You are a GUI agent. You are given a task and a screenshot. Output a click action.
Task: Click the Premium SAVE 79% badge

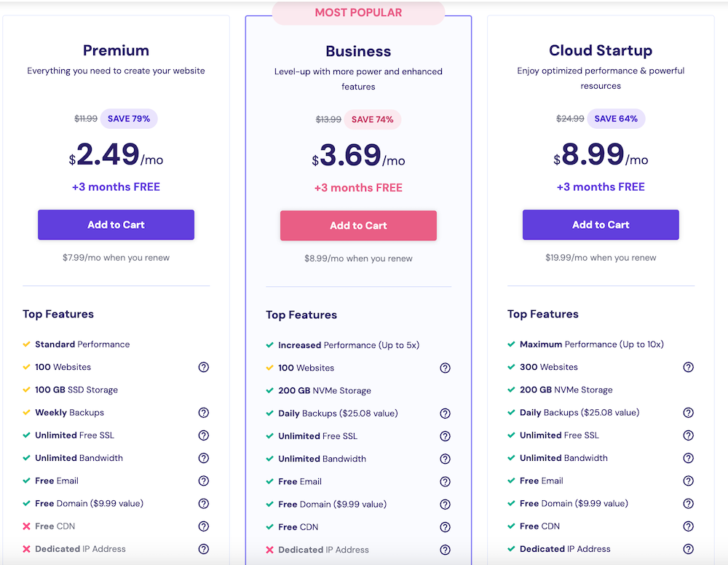click(129, 119)
